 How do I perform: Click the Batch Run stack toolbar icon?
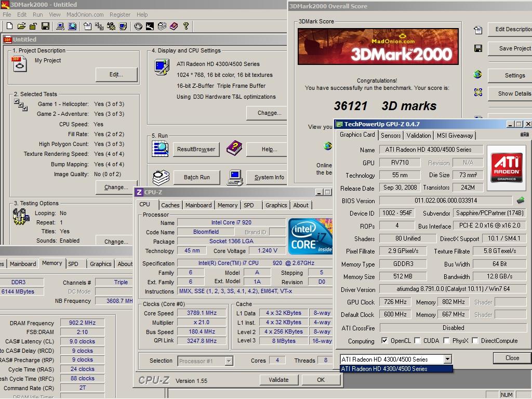pos(162,26)
